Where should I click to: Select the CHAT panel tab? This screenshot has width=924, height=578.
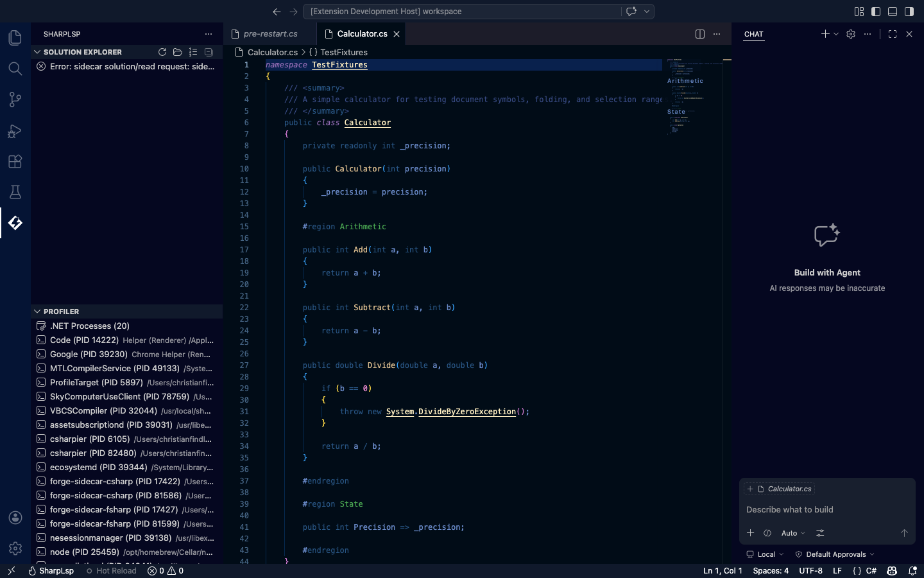[754, 34]
